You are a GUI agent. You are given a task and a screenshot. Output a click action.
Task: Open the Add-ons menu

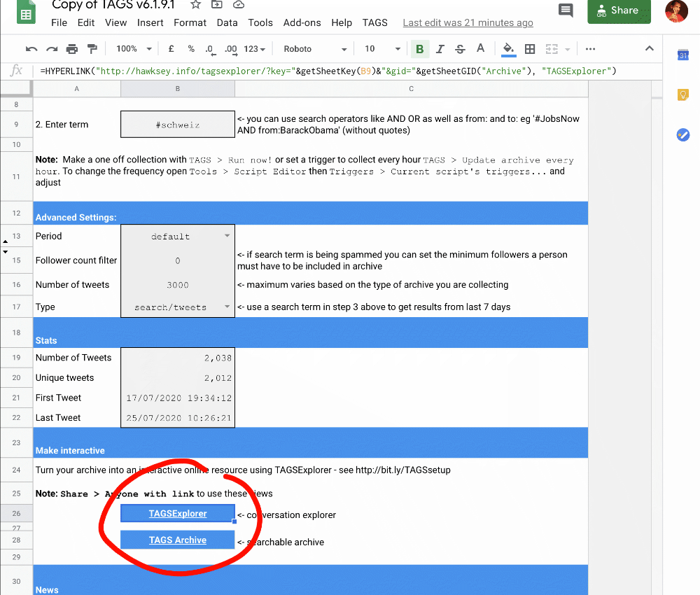tap(302, 23)
